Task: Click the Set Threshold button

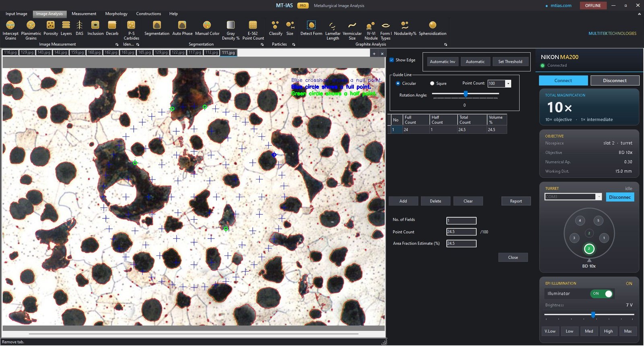Action: (x=510, y=62)
